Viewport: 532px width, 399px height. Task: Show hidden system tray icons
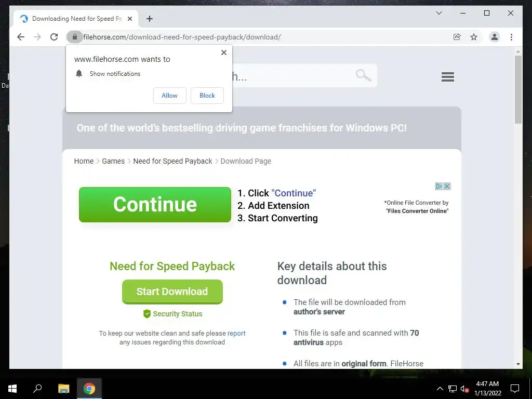440,389
